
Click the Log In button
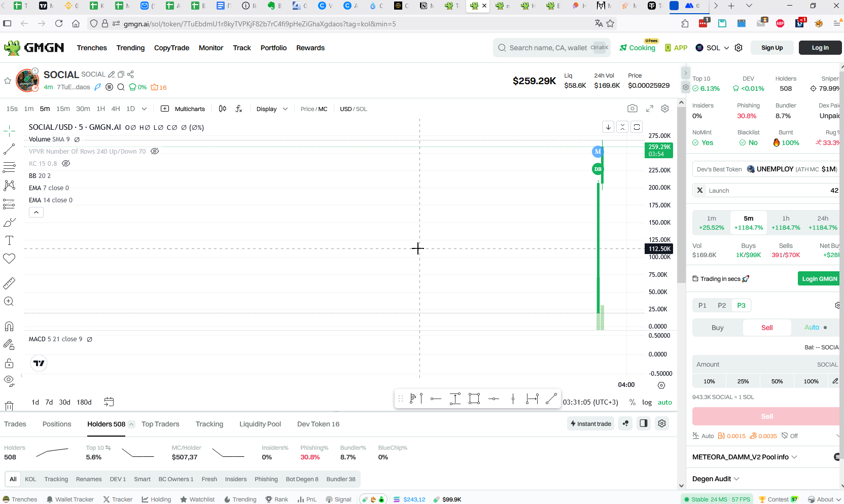point(820,48)
